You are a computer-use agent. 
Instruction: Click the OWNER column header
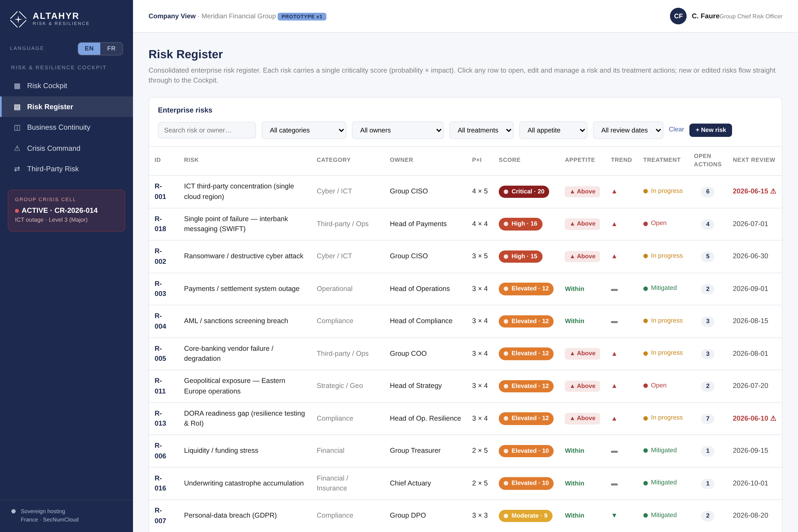coord(401,160)
